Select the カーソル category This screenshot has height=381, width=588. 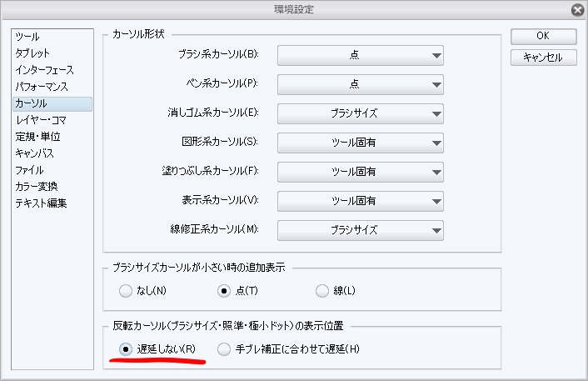(52, 103)
